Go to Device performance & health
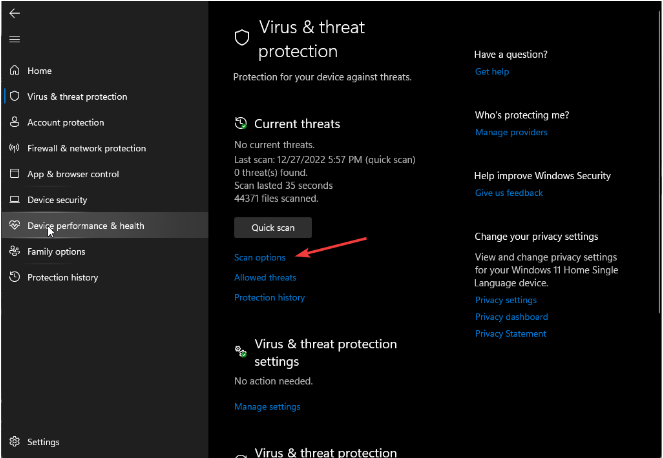 point(86,226)
